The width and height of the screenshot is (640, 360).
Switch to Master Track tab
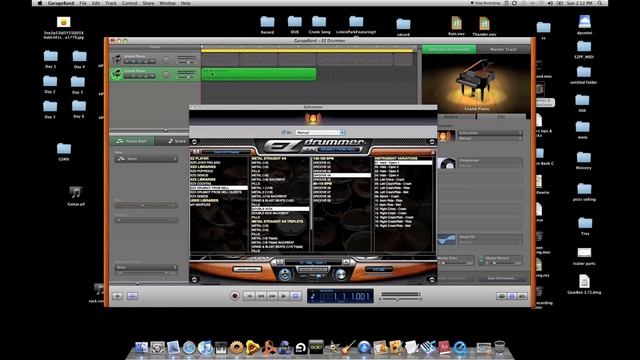[503, 49]
